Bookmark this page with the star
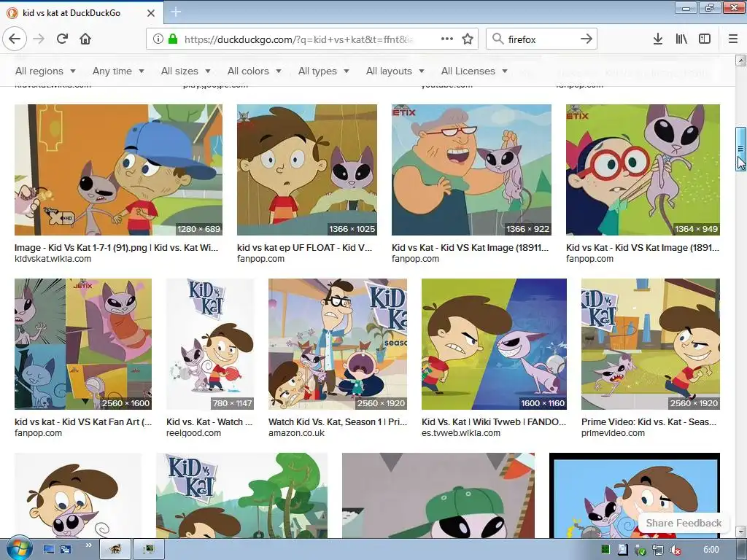The image size is (747, 560). (468, 39)
